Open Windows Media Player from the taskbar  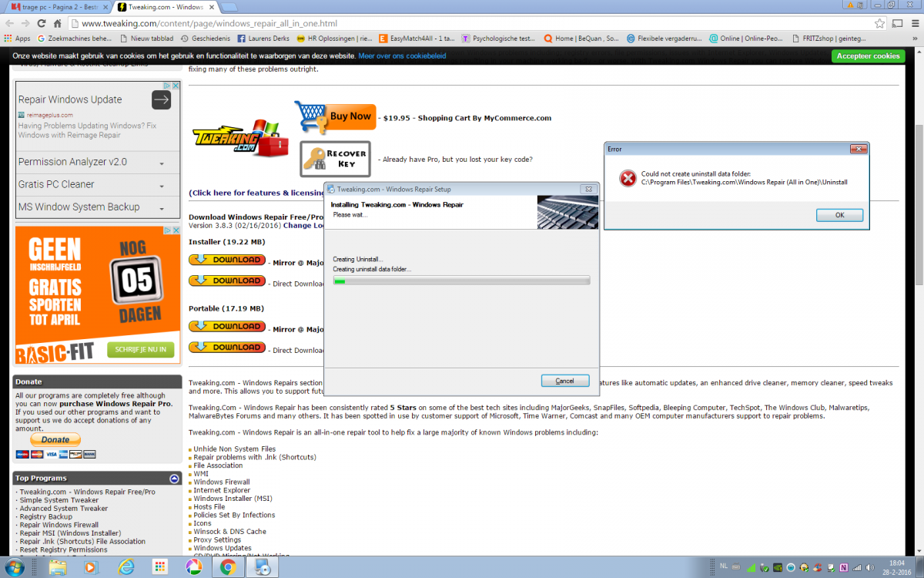click(x=91, y=566)
